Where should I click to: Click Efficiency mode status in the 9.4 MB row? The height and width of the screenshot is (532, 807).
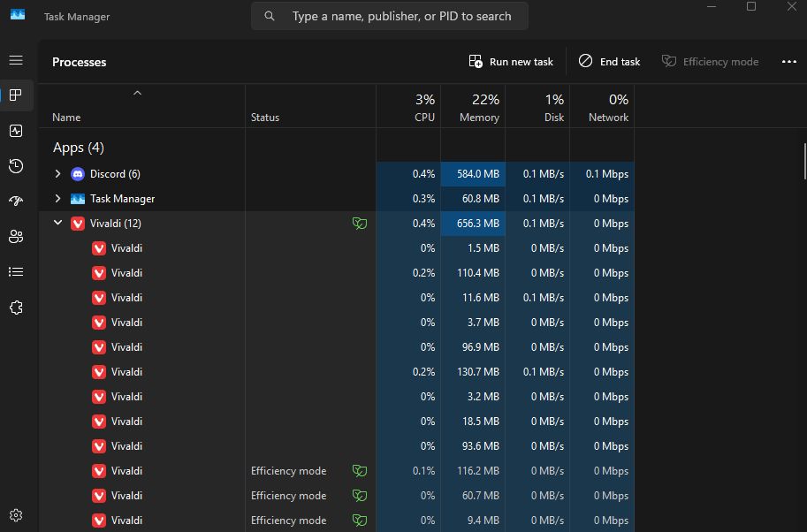pyautogui.click(x=289, y=521)
